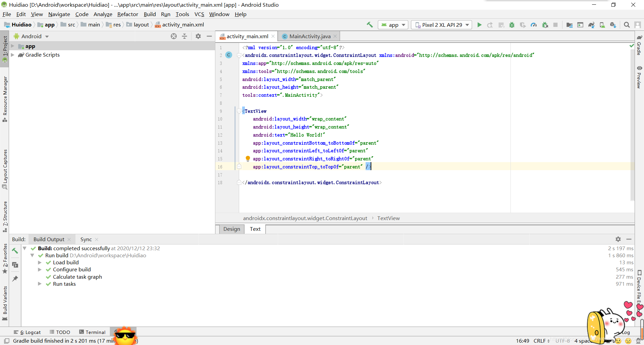Viewport: 644px width, 345px height.
Task: Open the AVD Manager icon
Action: (x=602, y=25)
